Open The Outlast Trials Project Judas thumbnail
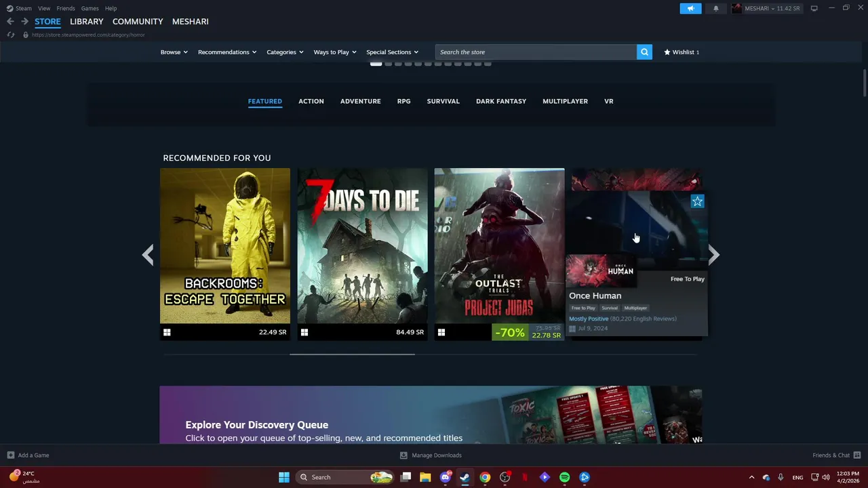Screen dimensions: 868x488 (499, 246)
